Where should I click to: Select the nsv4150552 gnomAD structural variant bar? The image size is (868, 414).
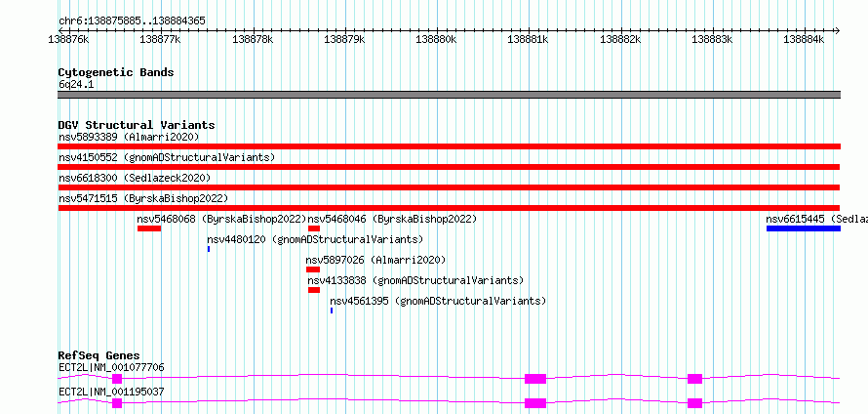coord(449,167)
